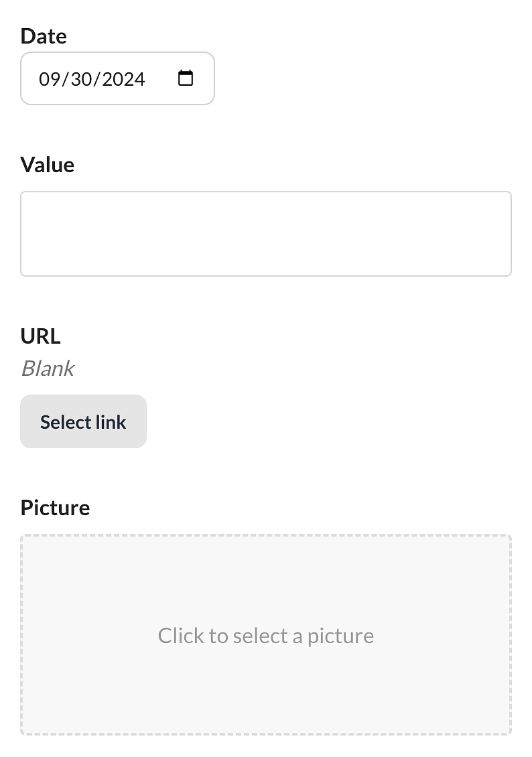Click the 'Click to select a picture' text
Image resolution: width=532 pixels, height=757 pixels.
tap(266, 636)
